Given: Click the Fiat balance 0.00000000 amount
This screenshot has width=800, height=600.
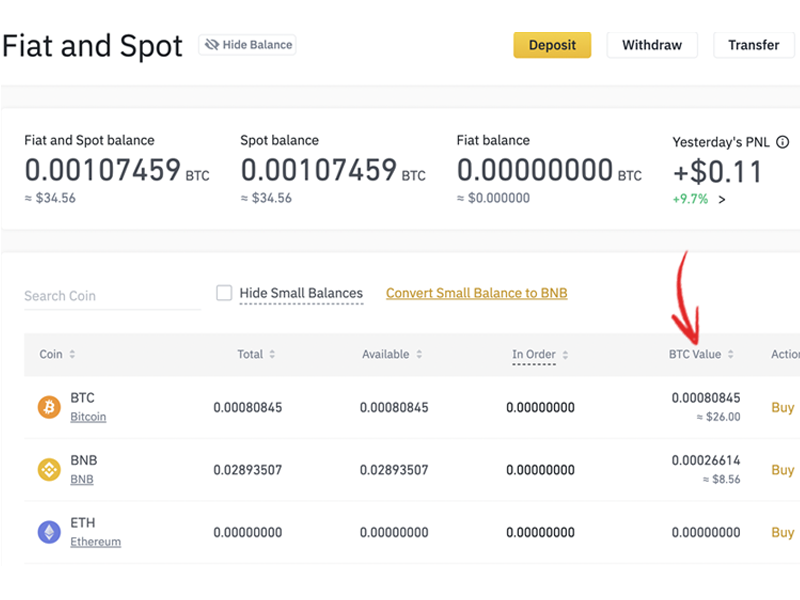Looking at the screenshot, I should click(535, 170).
